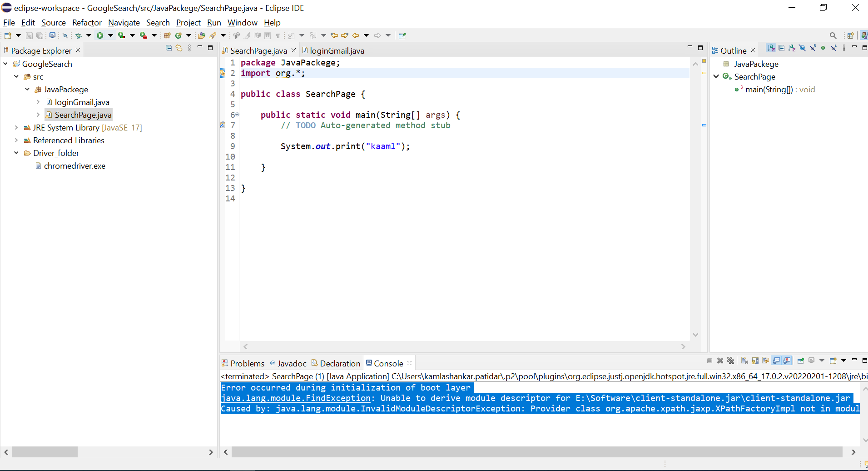868x471 pixels.
Task: Open the terminal icon in toolbar
Action: (x=52, y=35)
